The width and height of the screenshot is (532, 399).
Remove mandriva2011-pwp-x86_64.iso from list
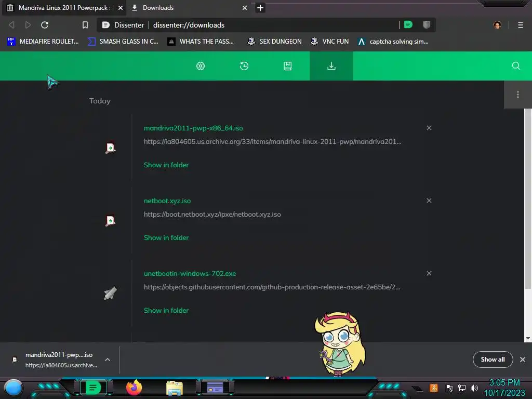[429, 128]
